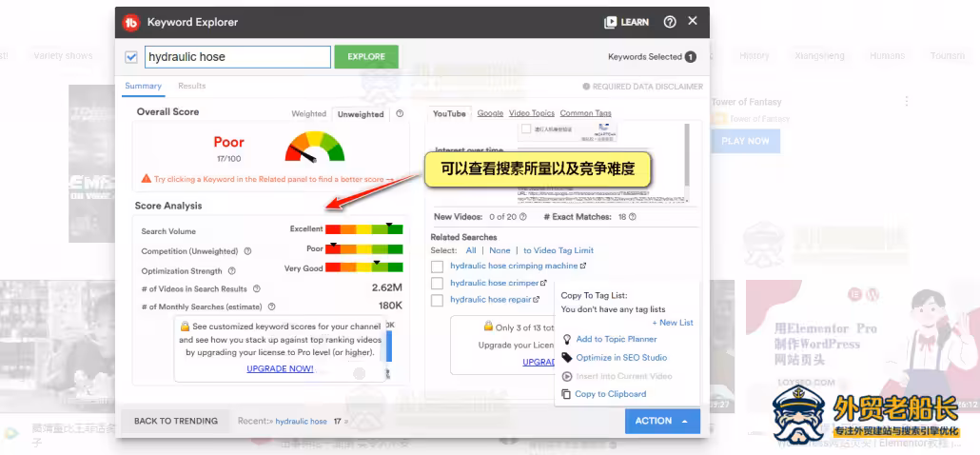Choose Add to Topic Planner
This screenshot has height=455, width=980.
[x=617, y=340]
